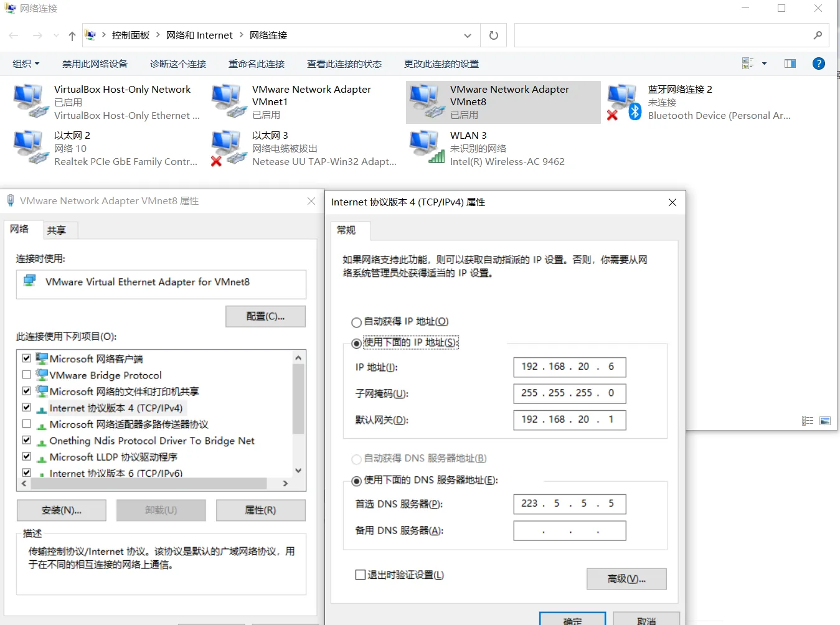Click the 备用 DNS 服务器 input field
This screenshot has height=625, width=840.
[x=569, y=530]
